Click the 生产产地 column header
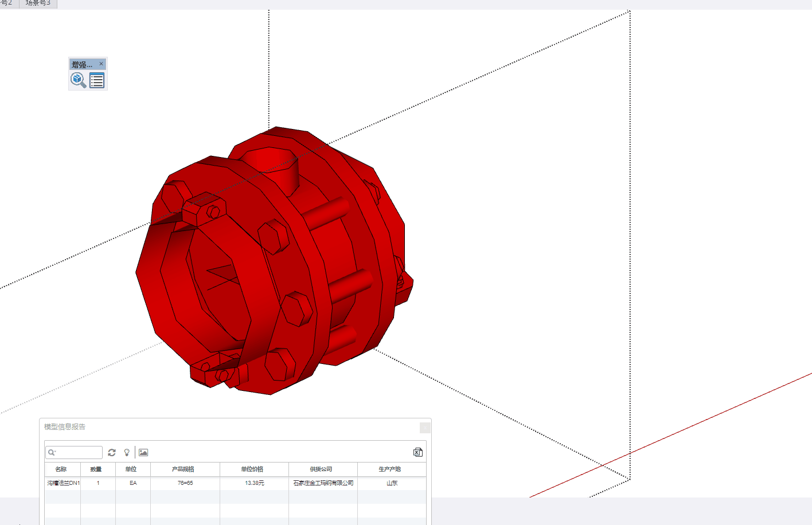This screenshot has width=812, height=525. coord(390,469)
